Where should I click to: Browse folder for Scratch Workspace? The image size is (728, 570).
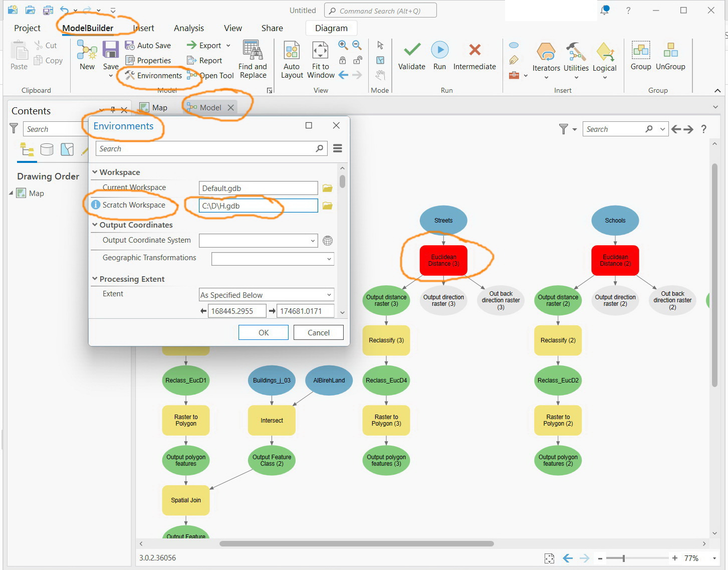tap(328, 206)
